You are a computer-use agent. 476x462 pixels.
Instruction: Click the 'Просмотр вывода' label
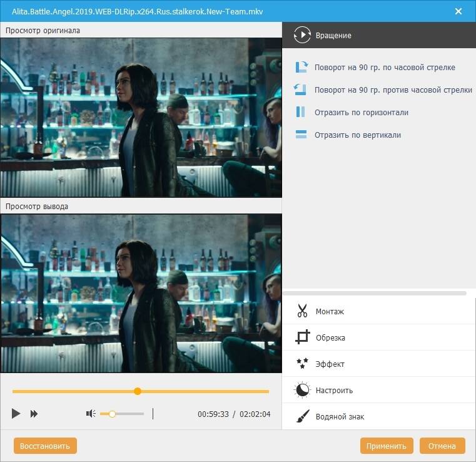point(37,206)
